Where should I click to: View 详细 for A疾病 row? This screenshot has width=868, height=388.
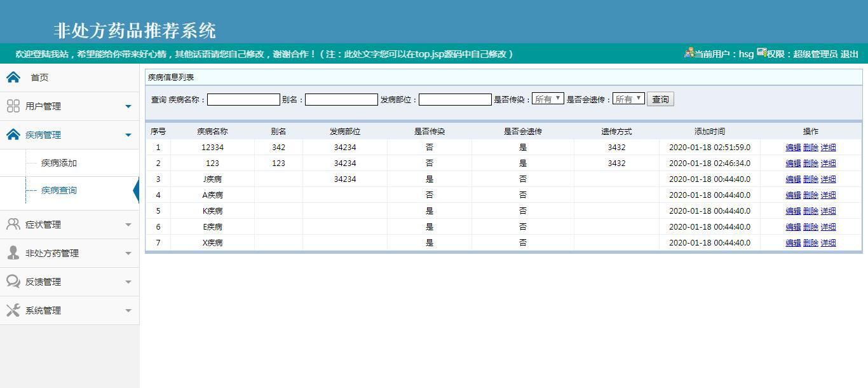(x=828, y=195)
